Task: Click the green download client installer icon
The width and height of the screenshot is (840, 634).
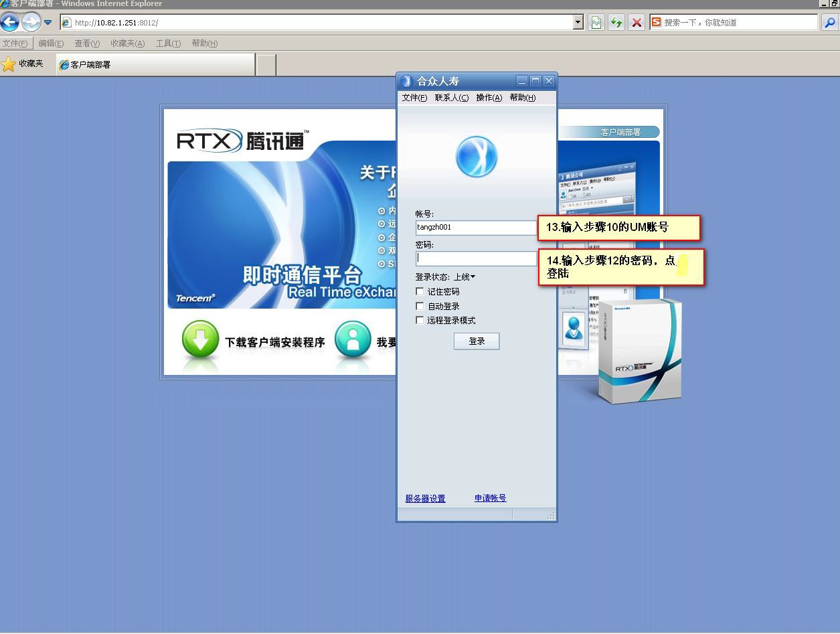Action: click(200, 340)
